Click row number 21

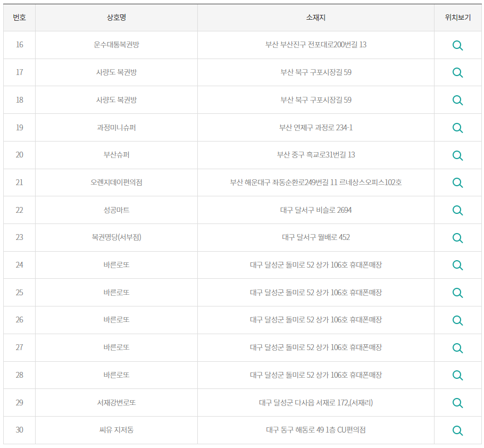[20, 182]
